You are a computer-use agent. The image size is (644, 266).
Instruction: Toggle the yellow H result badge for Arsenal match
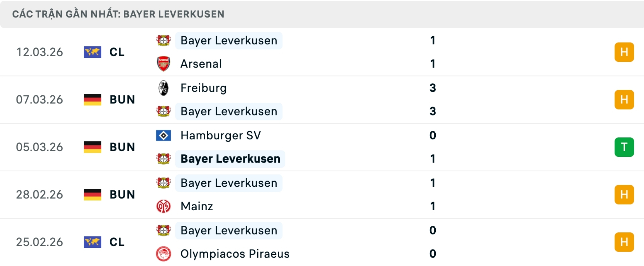pyautogui.click(x=624, y=52)
